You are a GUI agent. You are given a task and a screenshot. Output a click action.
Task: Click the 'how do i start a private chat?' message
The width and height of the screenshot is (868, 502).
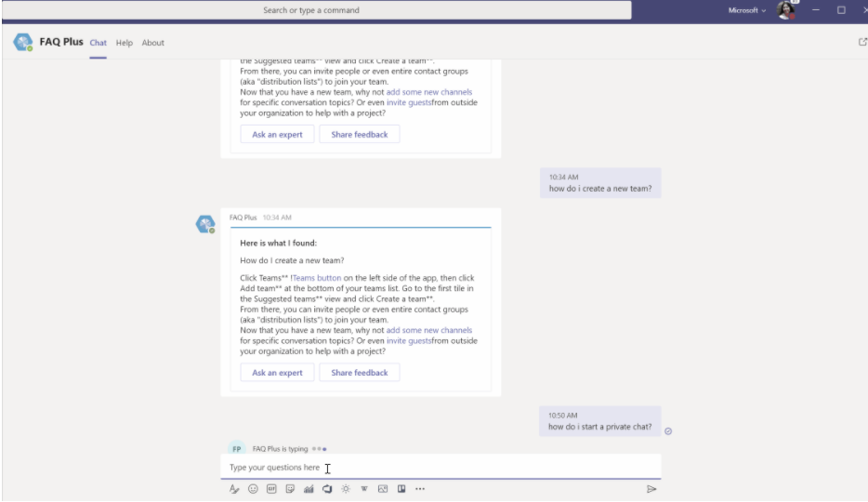[x=600, y=421]
